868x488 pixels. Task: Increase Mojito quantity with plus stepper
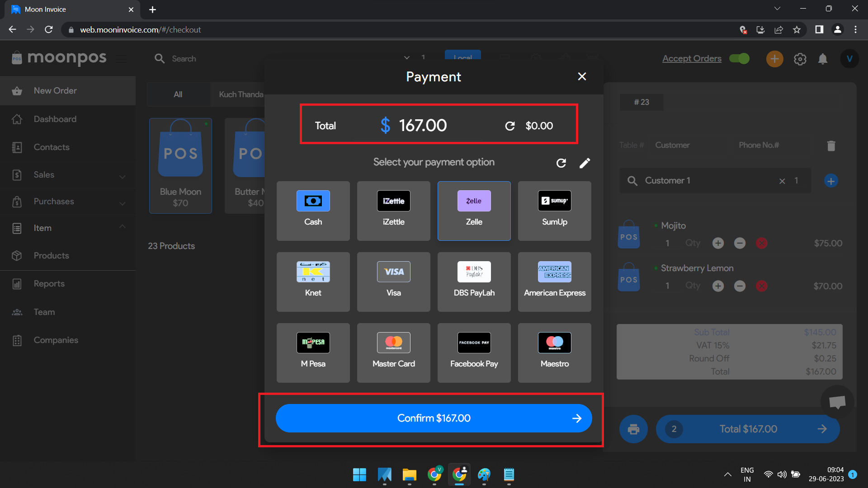718,243
